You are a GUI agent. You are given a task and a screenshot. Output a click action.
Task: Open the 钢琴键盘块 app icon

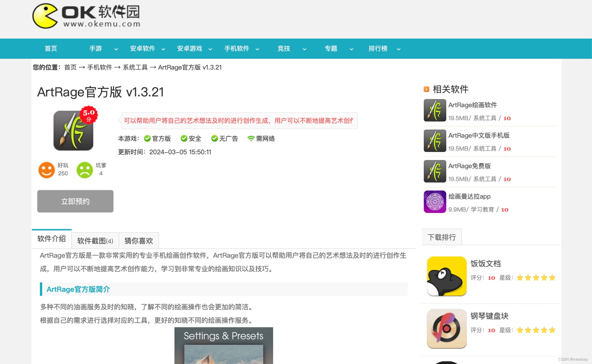coord(446,329)
